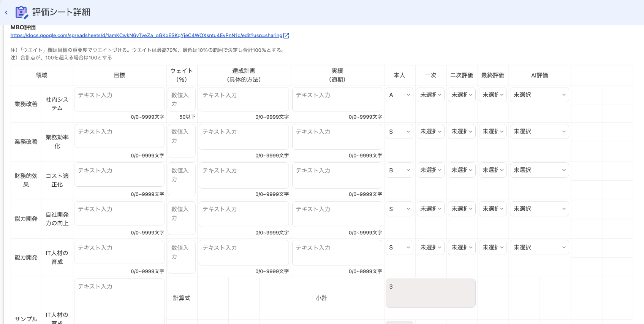
Task: Open 一次 dropdown in 業務効率化 row
Action: click(x=430, y=132)
